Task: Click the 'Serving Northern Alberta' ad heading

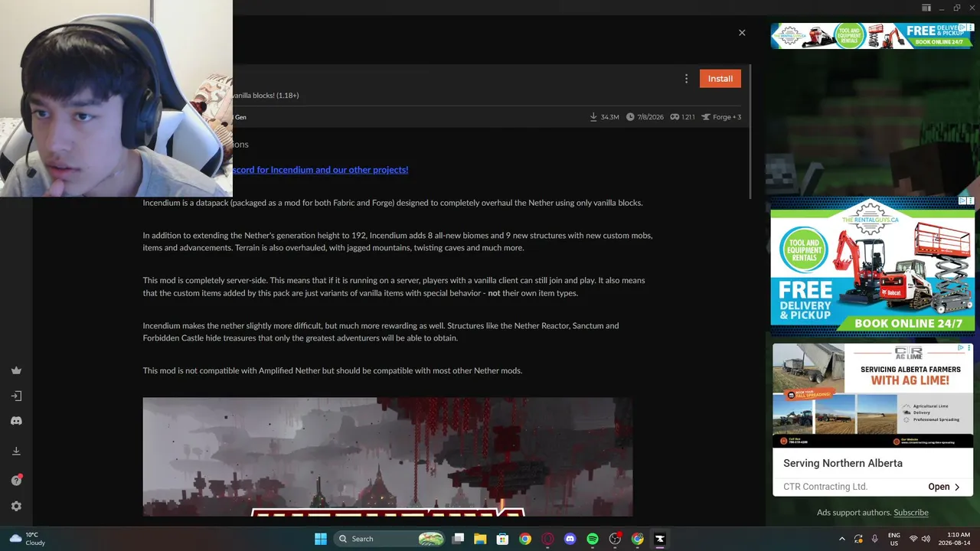Action: click(x=843, y=463)
